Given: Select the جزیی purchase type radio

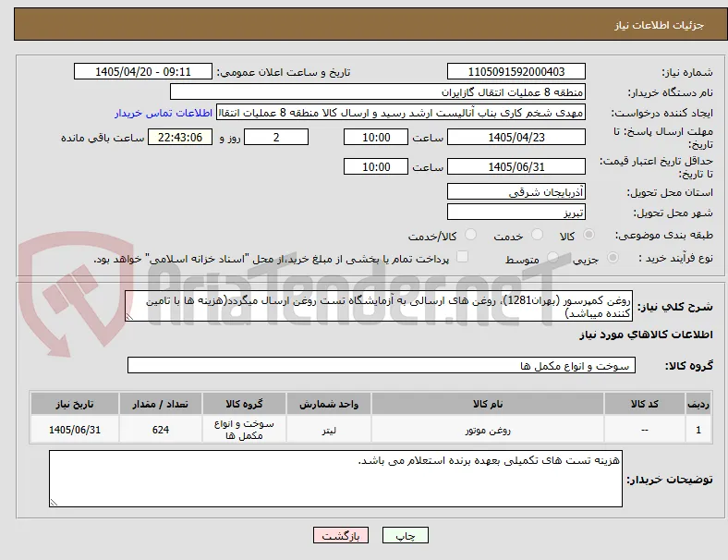Looking at the screenshot, I should 613,257.
